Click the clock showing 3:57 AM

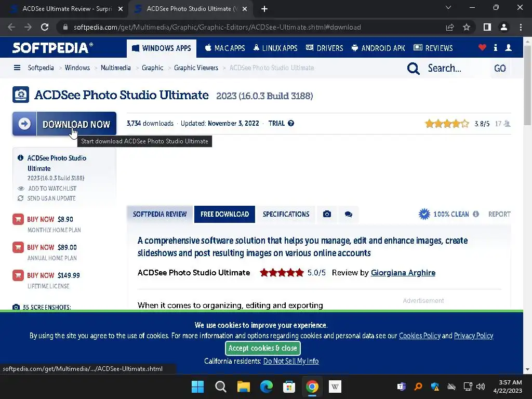510,382
